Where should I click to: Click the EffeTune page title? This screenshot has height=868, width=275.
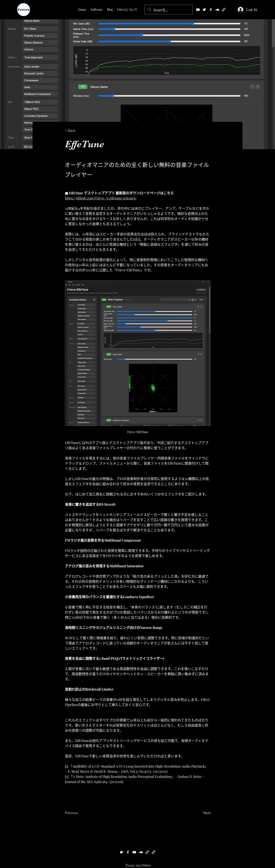84,144
